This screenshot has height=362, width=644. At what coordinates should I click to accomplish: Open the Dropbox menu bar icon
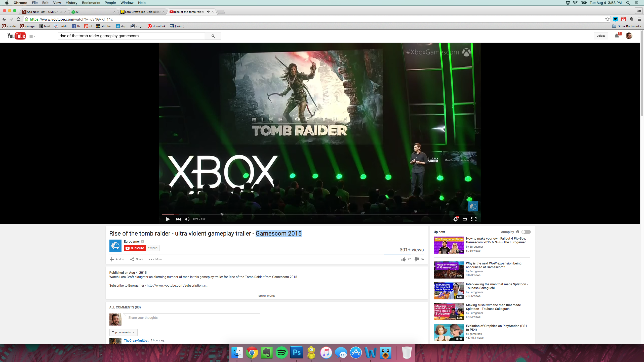coord(568,3)
